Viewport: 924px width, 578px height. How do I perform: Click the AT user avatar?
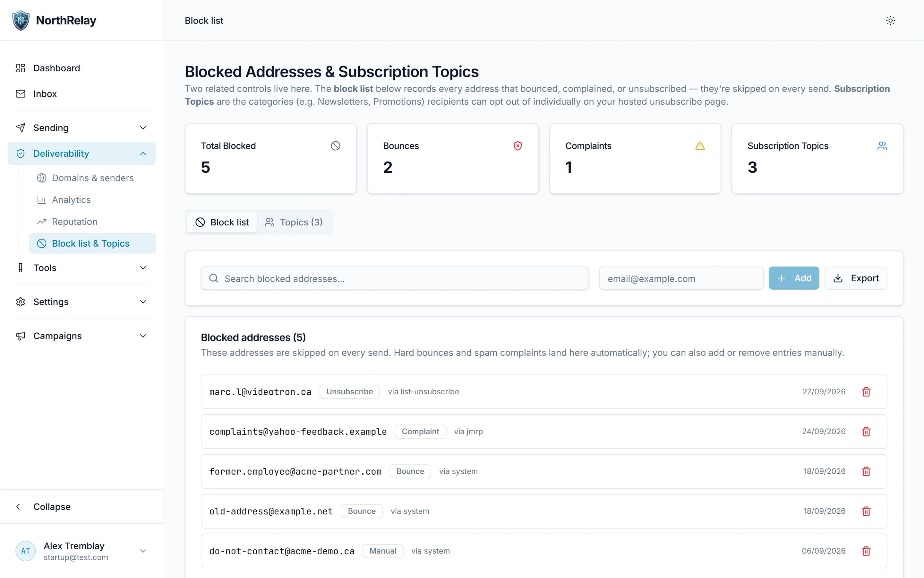26,551
